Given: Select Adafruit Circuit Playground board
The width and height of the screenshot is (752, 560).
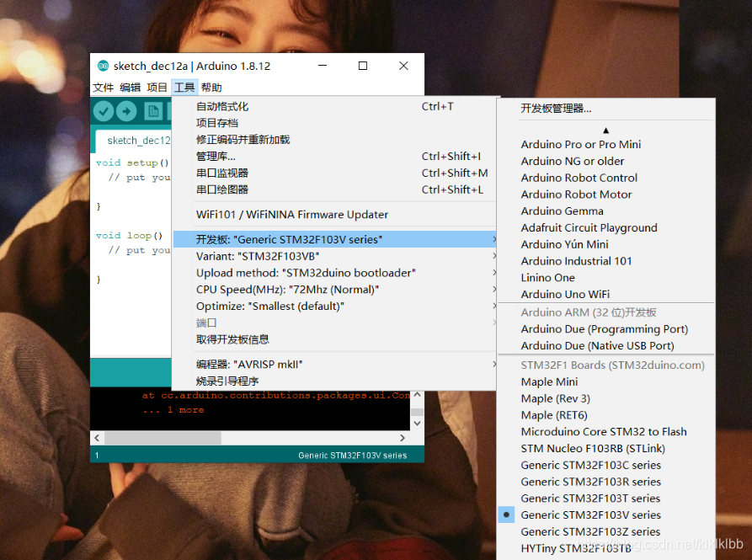Looking at the screenshot, I should click(x=606, y=227).
